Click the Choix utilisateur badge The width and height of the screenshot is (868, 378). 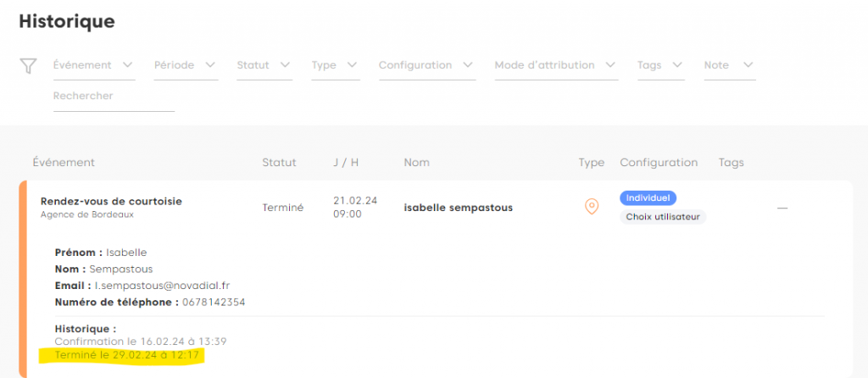[663, 217]
